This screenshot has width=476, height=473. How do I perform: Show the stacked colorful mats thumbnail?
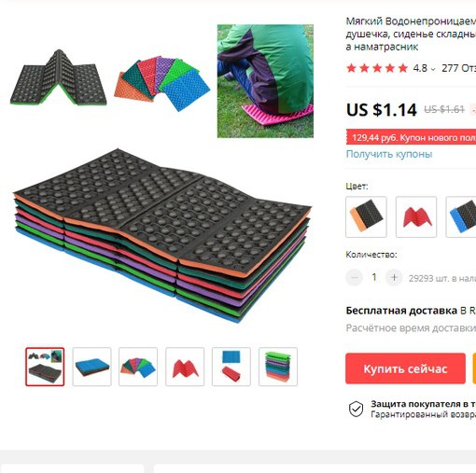coord(278,367)
